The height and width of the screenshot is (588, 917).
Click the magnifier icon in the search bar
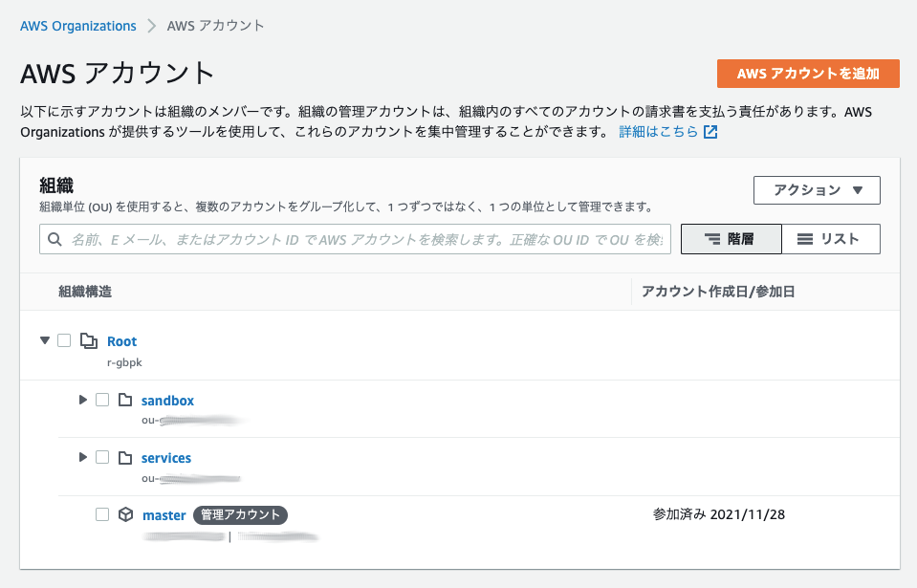[x=55, y=238]
